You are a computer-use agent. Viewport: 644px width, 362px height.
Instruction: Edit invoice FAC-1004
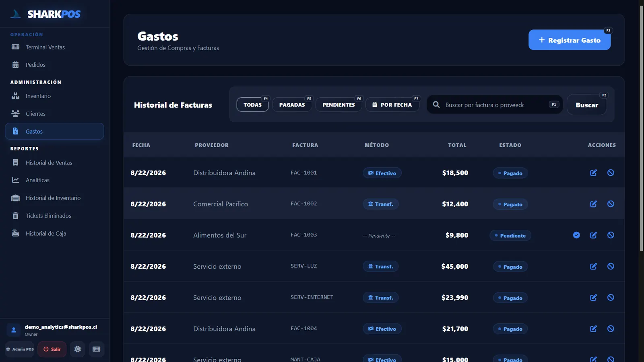click(x=593, y=329)
